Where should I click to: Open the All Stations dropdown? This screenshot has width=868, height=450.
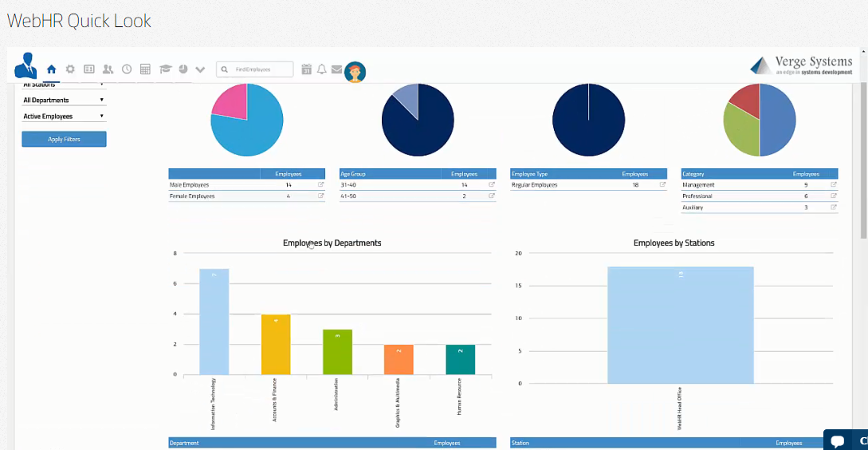tap(64, 85)
